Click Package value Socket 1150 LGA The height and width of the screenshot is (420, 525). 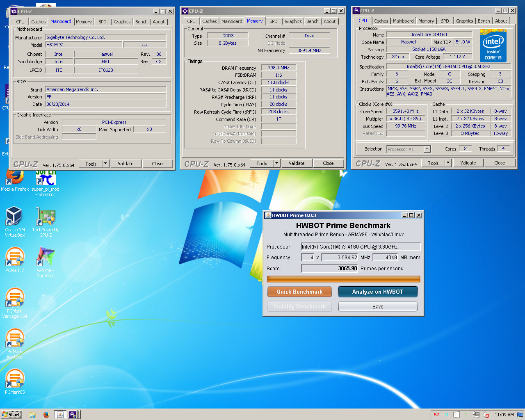click(429, 49)
